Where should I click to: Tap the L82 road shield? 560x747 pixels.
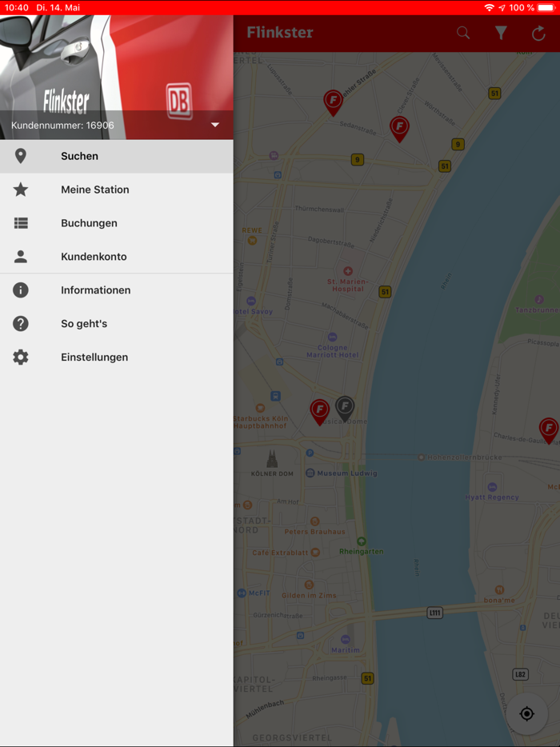[x=520, y=674]
